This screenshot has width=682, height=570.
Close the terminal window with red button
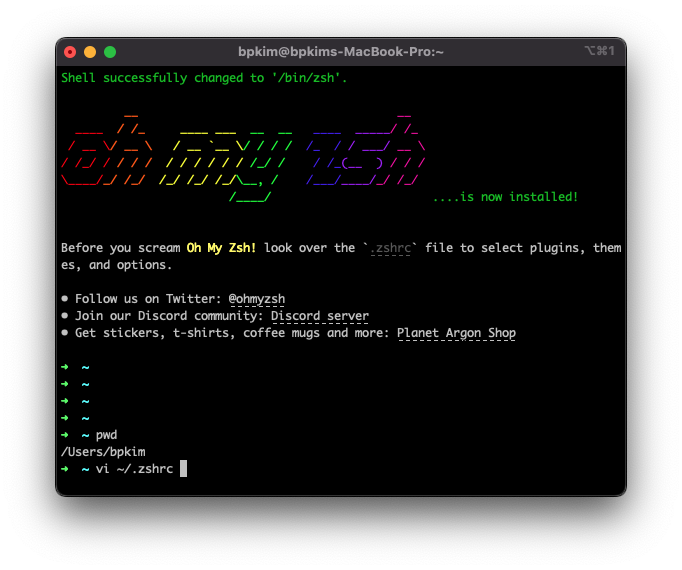[x=70, y=52]
